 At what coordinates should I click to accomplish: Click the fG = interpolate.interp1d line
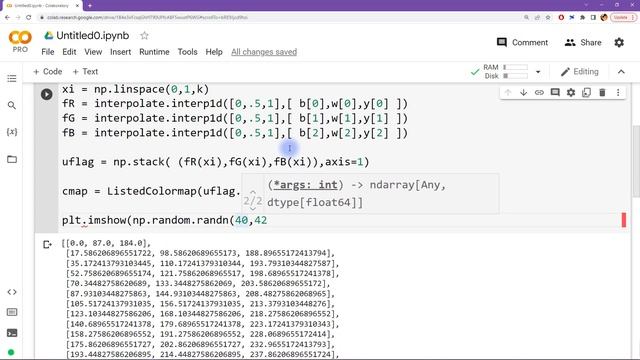[235, 118]
